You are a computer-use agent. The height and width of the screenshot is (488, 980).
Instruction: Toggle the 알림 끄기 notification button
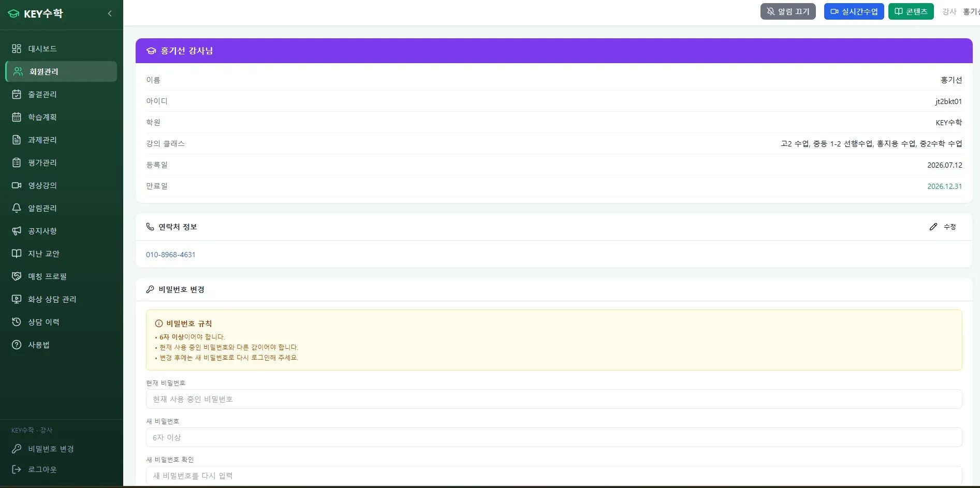point(788,11)
